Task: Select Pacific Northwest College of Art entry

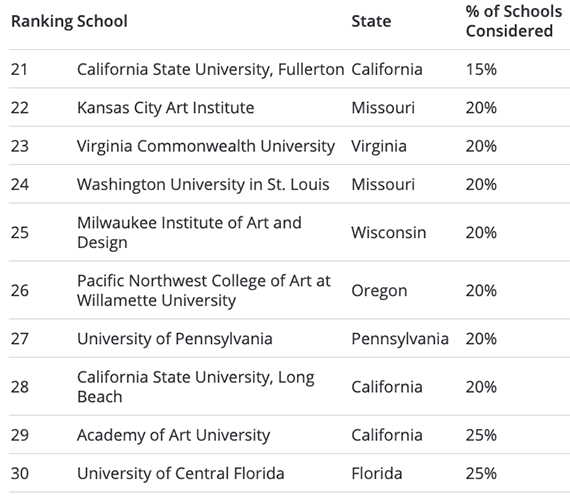Action: click(x=204, y=291)
